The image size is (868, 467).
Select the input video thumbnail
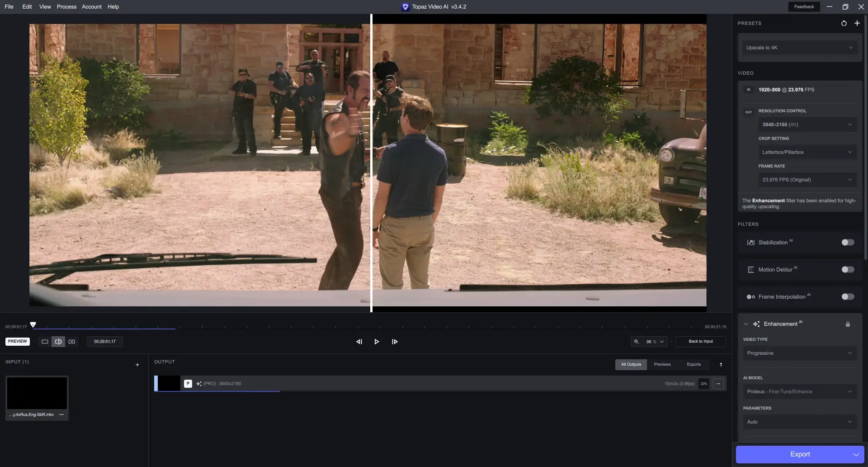(37, 393)
